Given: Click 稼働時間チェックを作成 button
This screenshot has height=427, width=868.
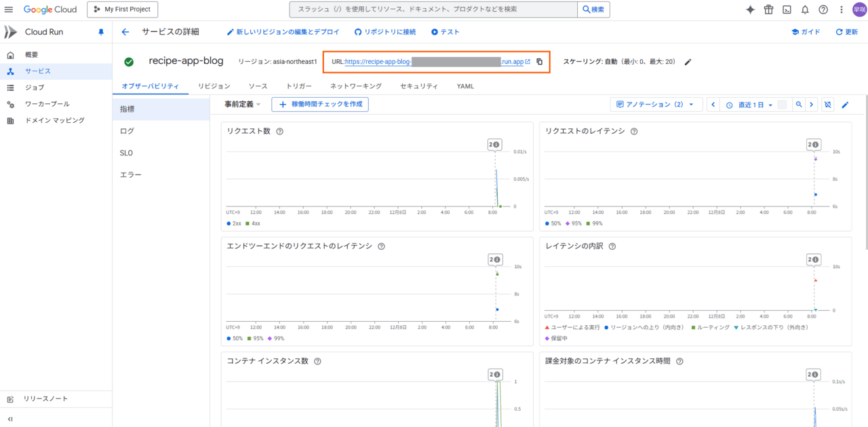Looking at the screenshot, I should pos(320,105).
